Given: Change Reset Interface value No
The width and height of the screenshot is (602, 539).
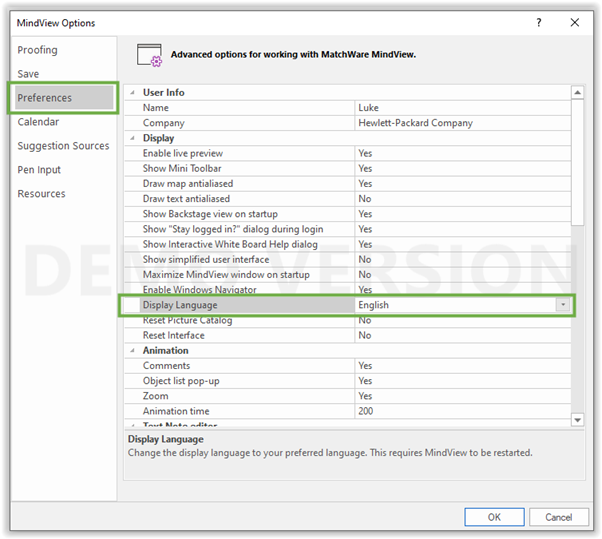Looking at the screenshot, I should 463,336.
